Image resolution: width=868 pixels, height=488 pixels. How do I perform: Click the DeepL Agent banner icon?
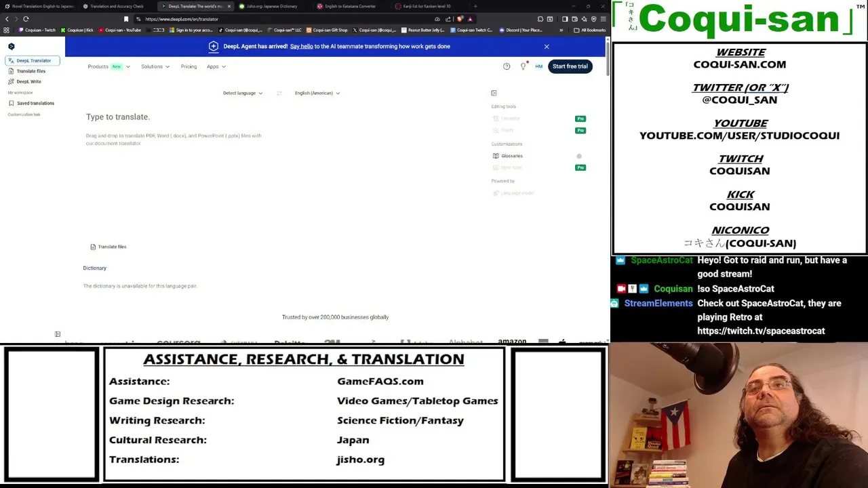[214, 46]
